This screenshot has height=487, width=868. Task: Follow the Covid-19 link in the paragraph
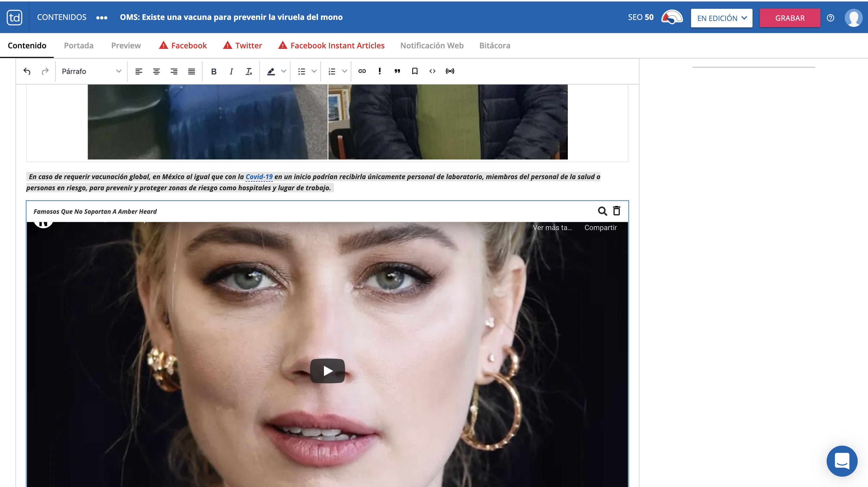click(259, 177)
